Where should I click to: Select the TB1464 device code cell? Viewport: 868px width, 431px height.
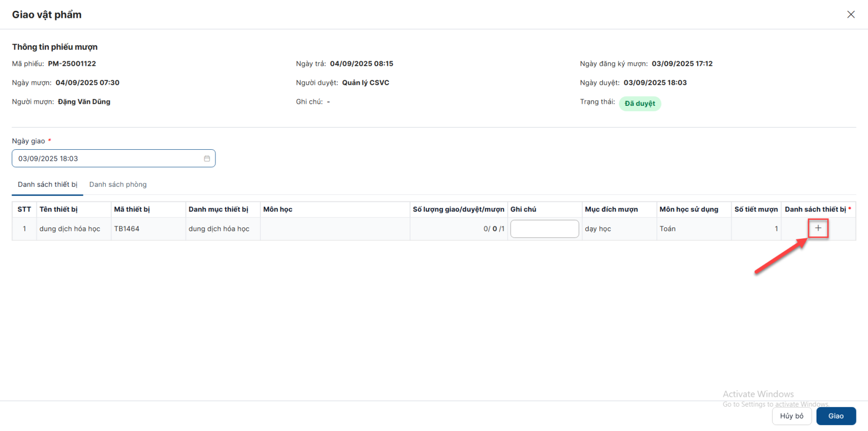pos(127,229)
